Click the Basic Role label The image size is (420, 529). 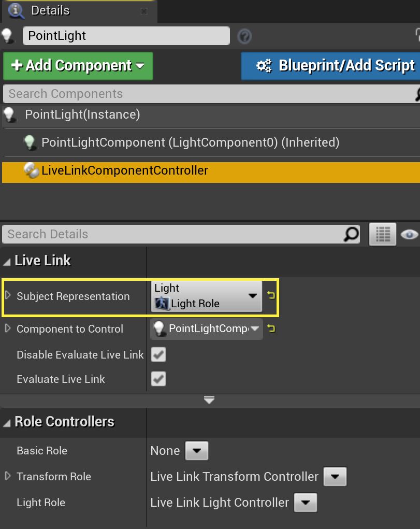[x=42, y=451]
